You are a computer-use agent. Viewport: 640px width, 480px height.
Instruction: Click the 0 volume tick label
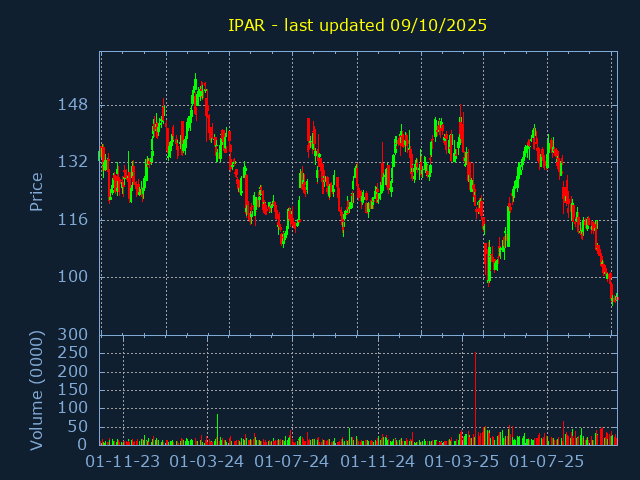(82, 444)
